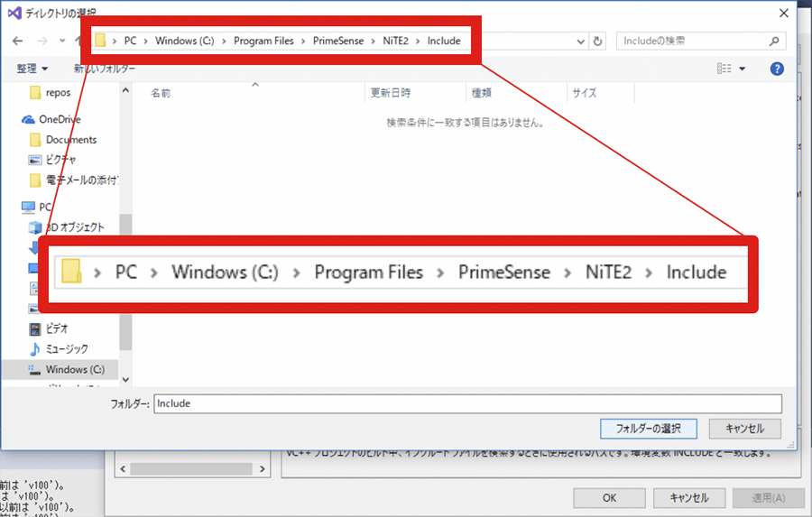Close the directory selection dialog

(784, 14)
